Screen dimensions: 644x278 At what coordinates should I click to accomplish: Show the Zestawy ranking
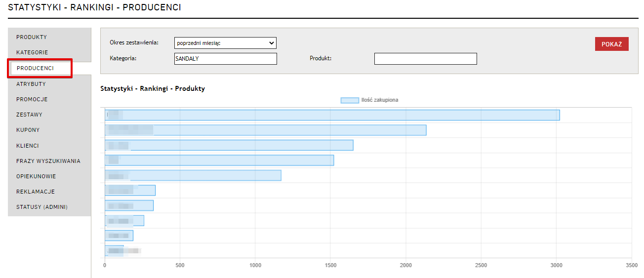coord(30,115)
